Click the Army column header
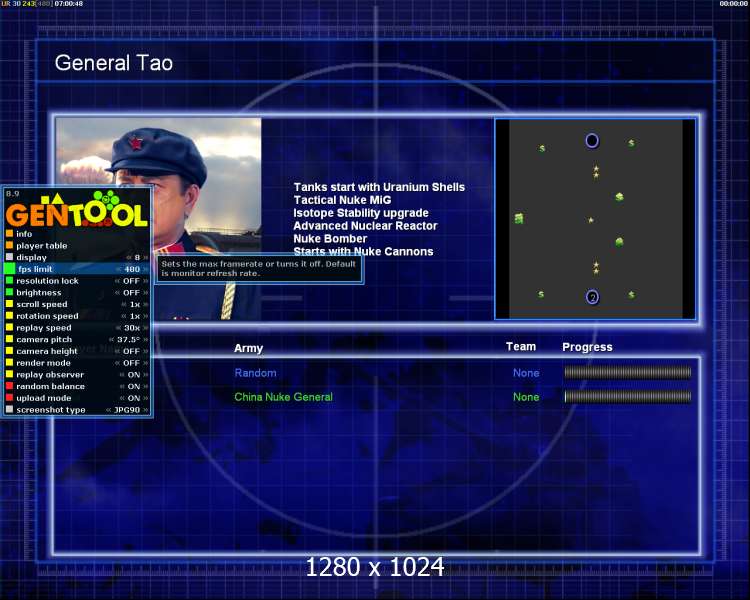Screen dimensions: 750x600 (x=248, y=348)
